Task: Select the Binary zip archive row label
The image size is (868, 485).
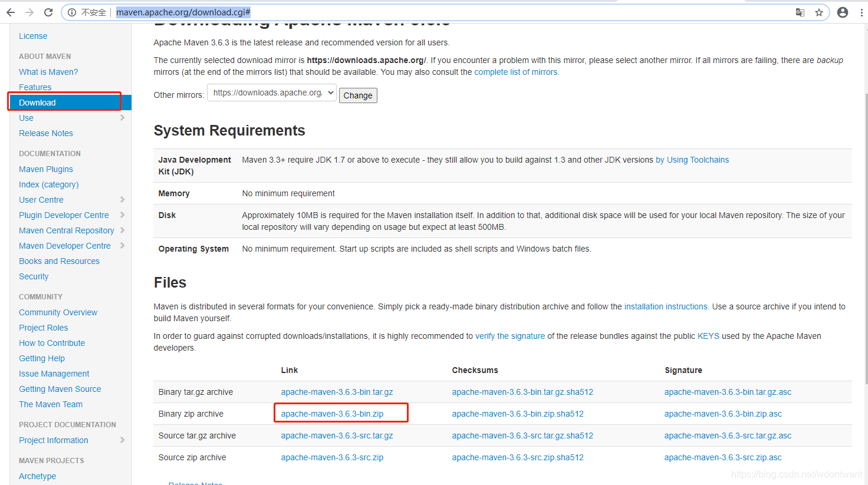Action: [x=191, y=414]
